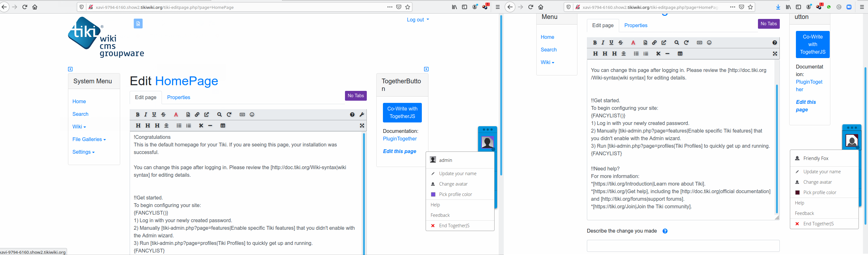Click blue help icon beside Describe the change
This screenshot has width=868, height=255.
[x=665, y=231]
